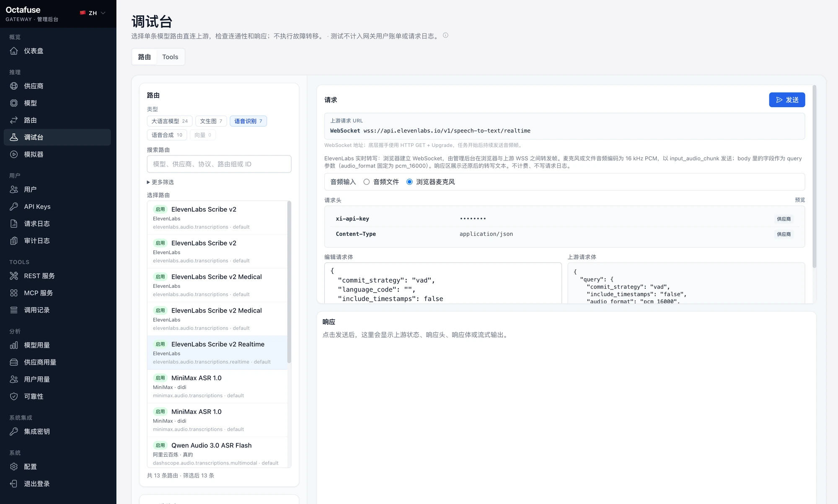Viewport: 838px width, 504px height.
Task: Click the 配置 gear icon
Action: click(14, 467)
